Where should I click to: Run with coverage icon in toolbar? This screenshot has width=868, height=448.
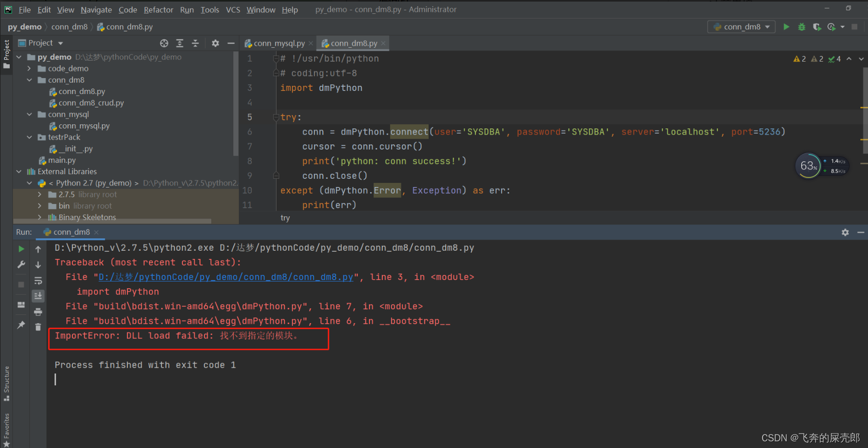point(817,27)
